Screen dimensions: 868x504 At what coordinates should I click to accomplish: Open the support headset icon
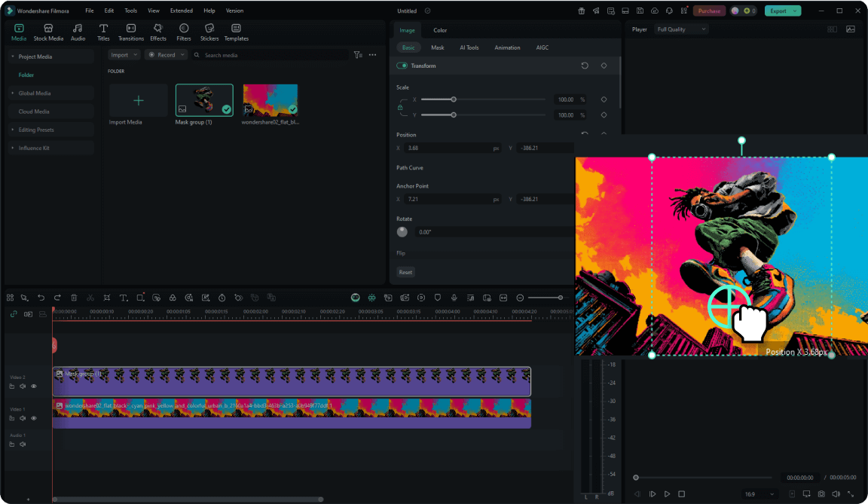669,11
